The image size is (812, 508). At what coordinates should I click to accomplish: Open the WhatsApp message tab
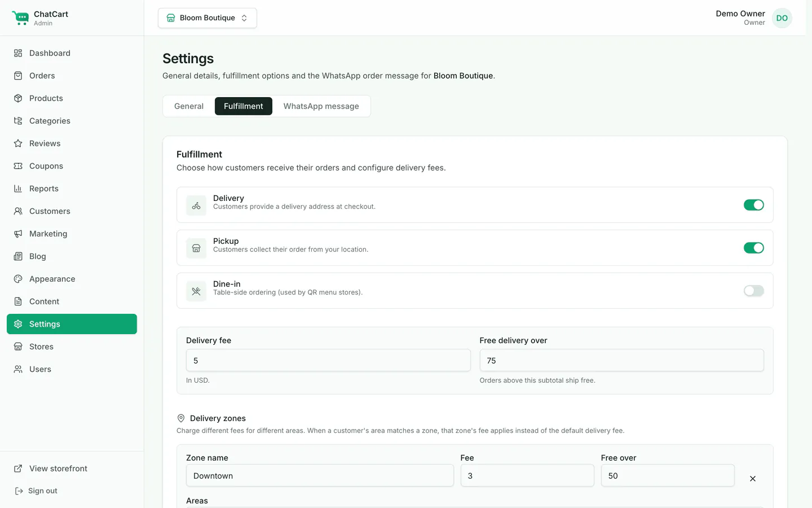[x=321, y=106]
